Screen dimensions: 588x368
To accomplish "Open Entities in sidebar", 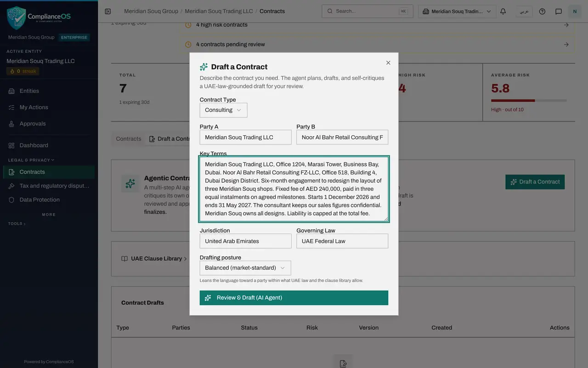I will click(49, 91).
